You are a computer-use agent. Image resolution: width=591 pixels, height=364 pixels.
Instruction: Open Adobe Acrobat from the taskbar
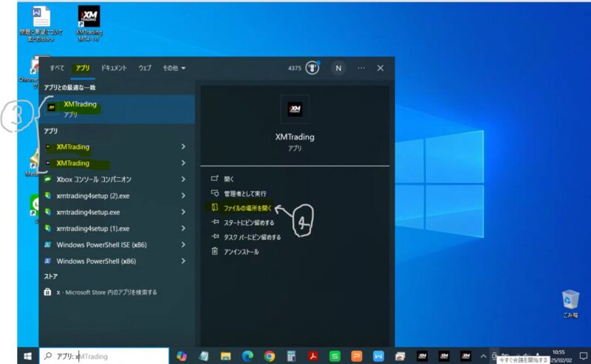pos(312,356)
